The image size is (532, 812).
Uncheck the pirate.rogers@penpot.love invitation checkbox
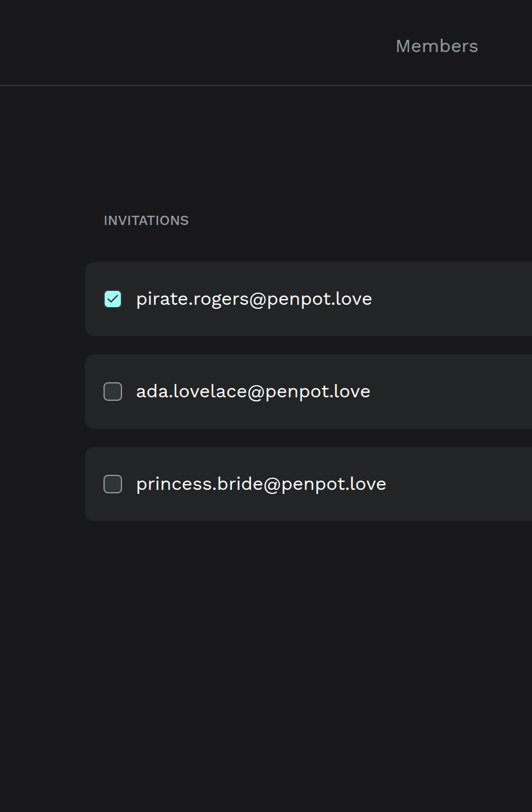click(x=113, y=299)
